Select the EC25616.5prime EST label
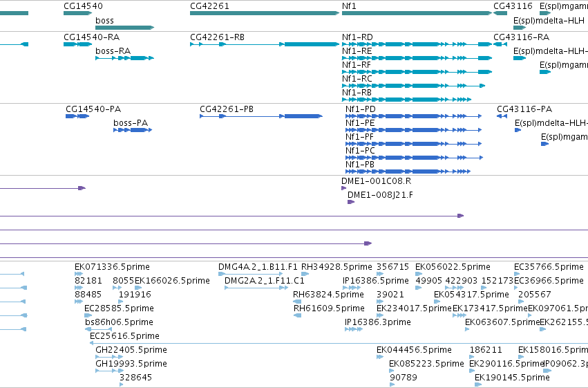 pyautogui.click(x=124, y=336)
